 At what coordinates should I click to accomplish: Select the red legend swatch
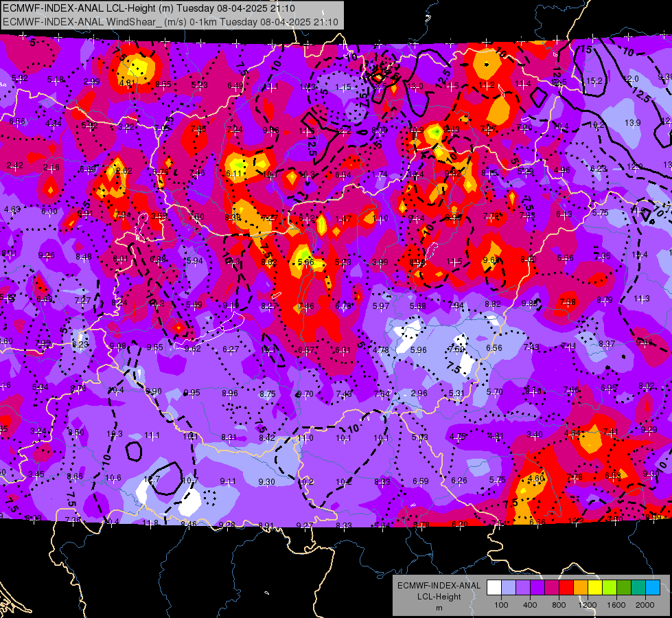566,588
